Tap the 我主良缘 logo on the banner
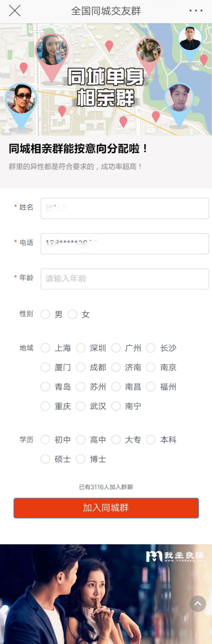The image size is (212, 644). [x=175, y=557]
